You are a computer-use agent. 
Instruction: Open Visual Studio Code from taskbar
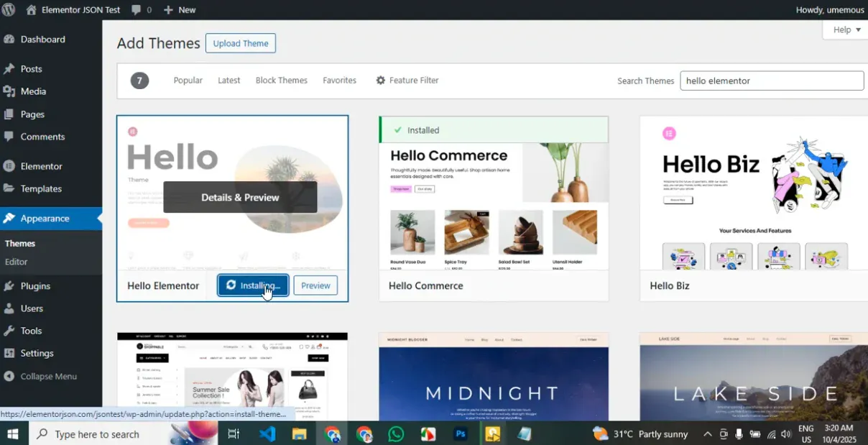tap(267, 433)
